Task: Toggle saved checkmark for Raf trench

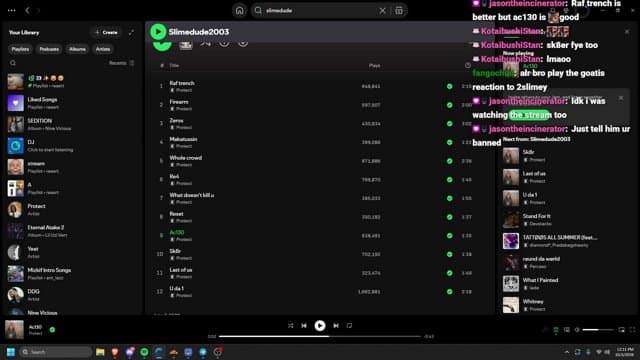Action: (449, 87)
